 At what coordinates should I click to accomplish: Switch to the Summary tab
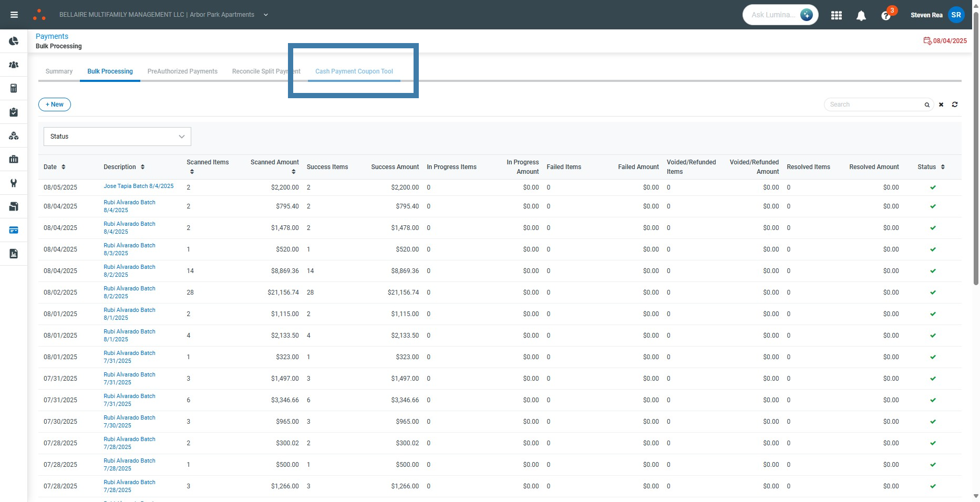(x=59, y=71)
